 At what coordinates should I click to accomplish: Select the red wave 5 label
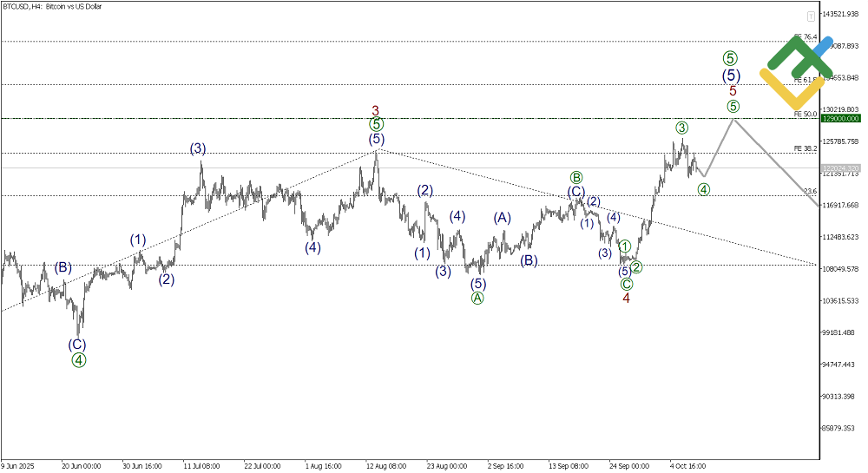pyautogui.click(x=733, y=91)
